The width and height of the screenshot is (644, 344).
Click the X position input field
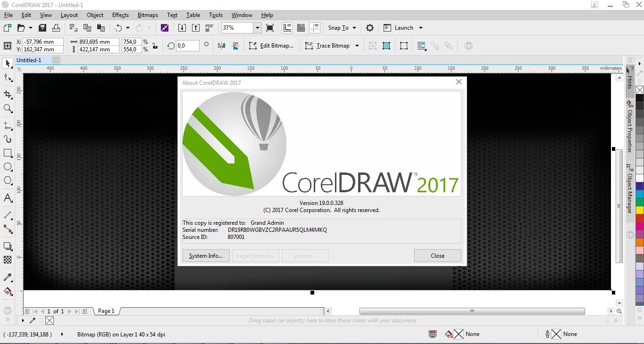point(42,42)
